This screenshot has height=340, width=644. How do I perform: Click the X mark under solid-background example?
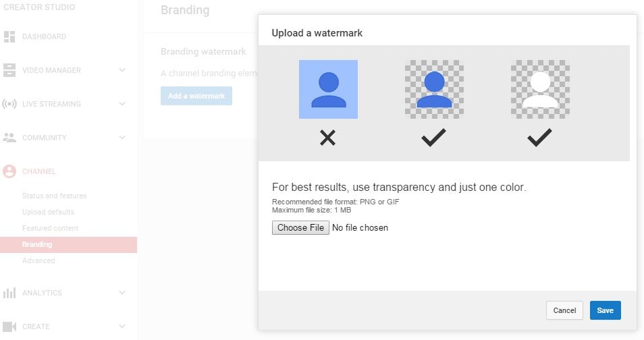click(x=327, y=138)
